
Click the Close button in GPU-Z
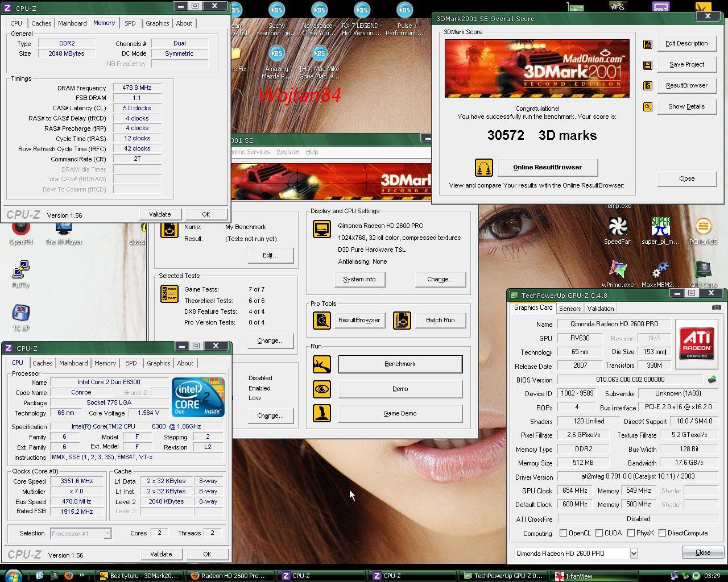[703, 552]
